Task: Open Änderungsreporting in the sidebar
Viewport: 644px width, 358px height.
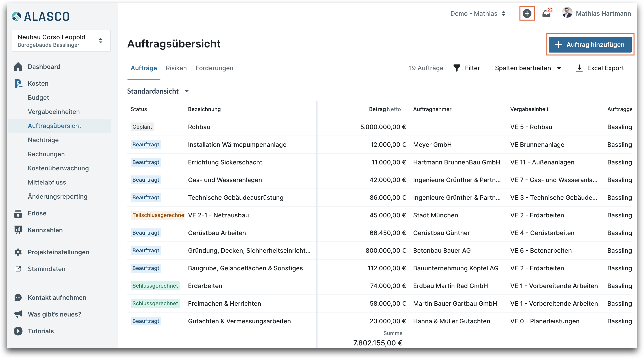Action: coord(58,196)
